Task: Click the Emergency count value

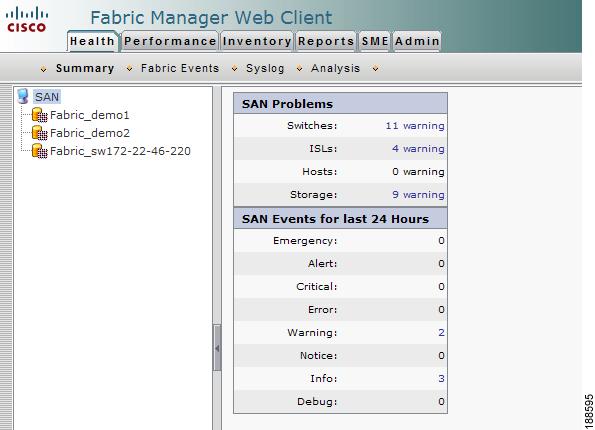Action: pyautogui.click(x=441, y=241)
